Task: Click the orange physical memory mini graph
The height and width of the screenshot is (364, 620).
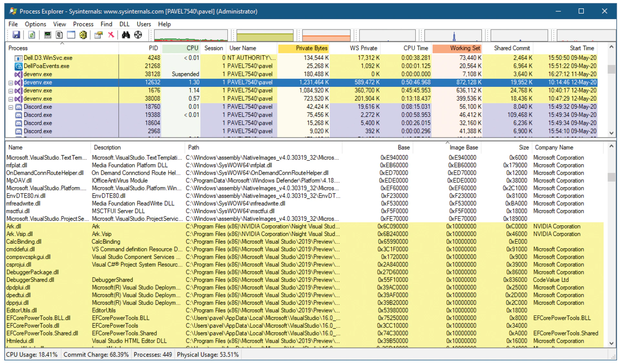Action: pos(326,35)
